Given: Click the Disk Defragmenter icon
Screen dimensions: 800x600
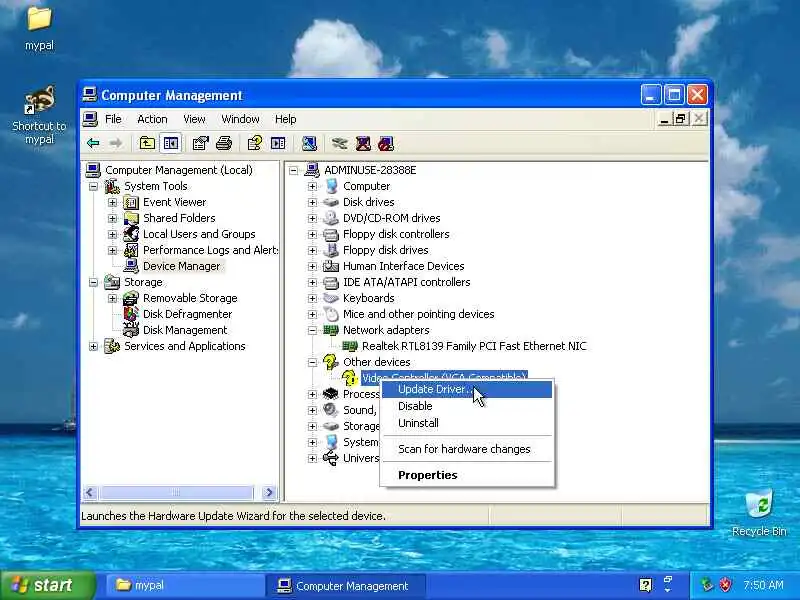Looking at the screenshot, I should click(x=131, y=314).
